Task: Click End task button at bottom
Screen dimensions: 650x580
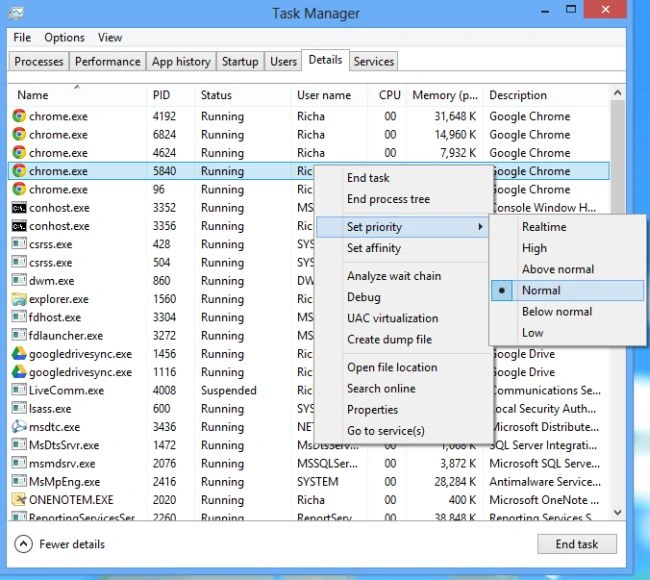Action: pos(577,544)
